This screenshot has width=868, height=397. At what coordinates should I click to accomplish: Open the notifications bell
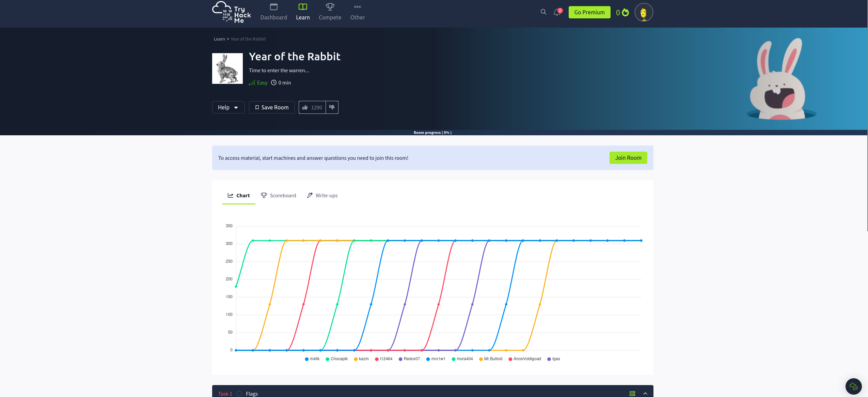[557, 13]
